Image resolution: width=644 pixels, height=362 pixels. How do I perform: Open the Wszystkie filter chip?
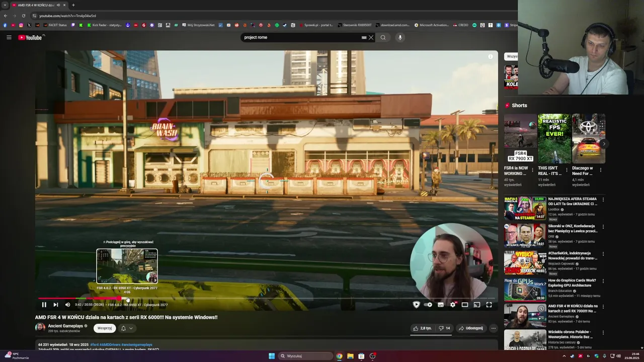pyautogui.click(x=511, y=56)
